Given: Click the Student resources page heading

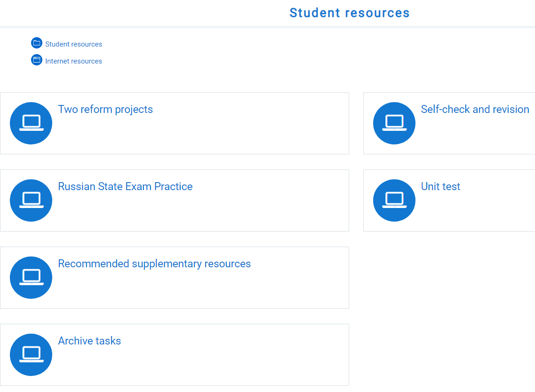Looking at the screenshot, I should 350,13.
